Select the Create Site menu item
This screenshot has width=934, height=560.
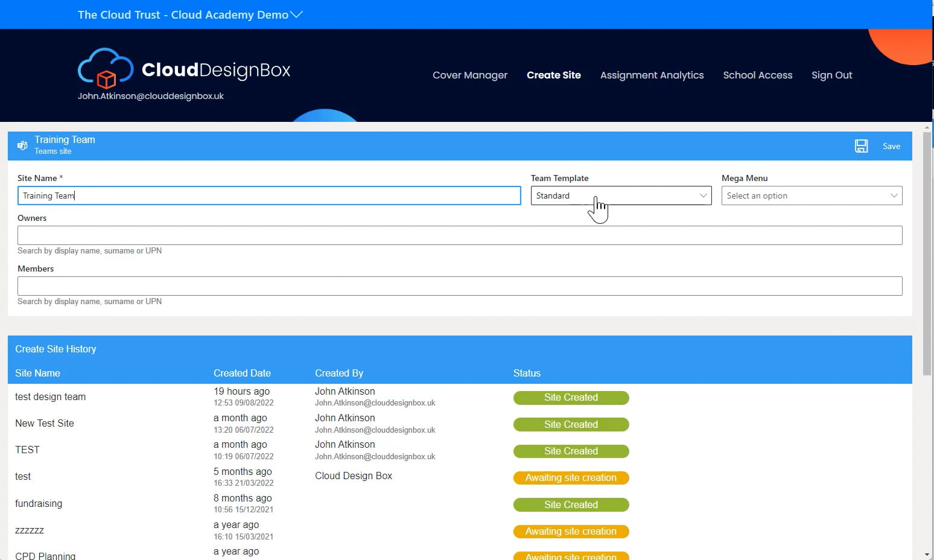click(x=553, y=75)
